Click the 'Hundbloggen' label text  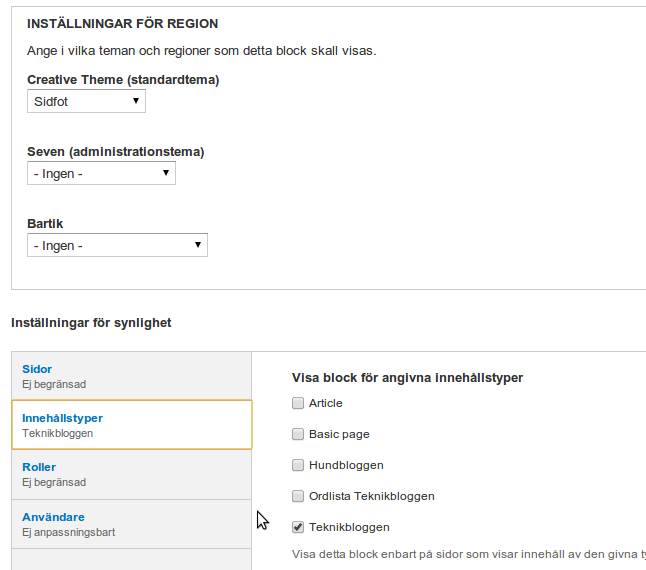tap(346, 465)
